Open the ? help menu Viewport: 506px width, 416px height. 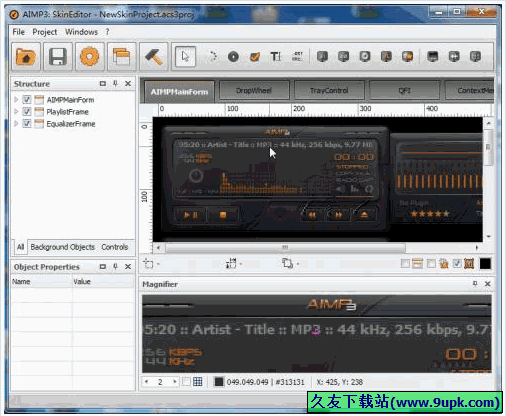point(107,32)
